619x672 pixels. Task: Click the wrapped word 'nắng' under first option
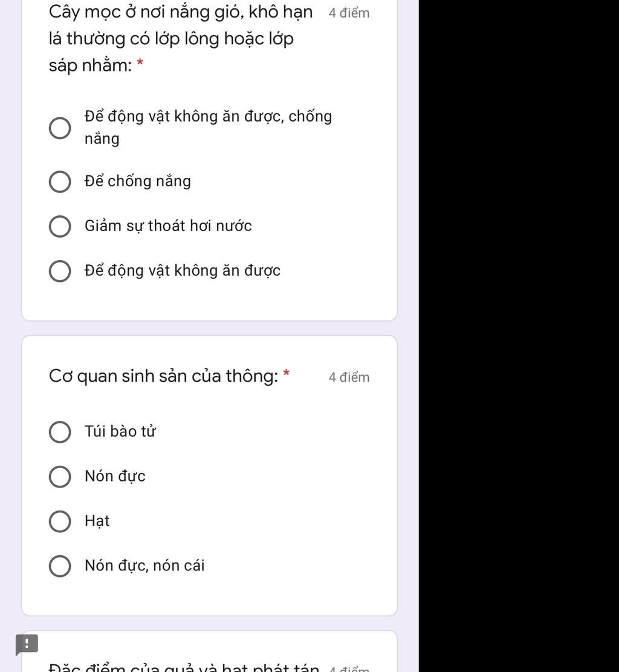tap(102, 139)
